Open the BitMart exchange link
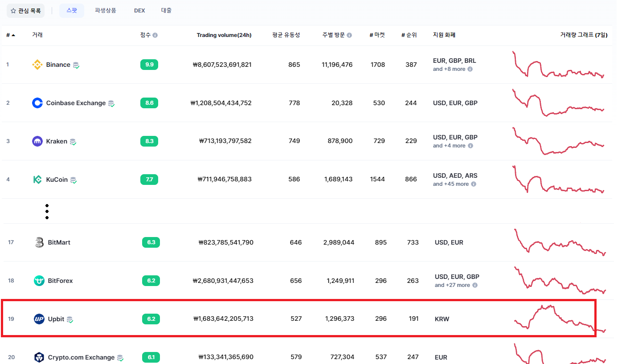This screenshot has width=634, height=364. click(x=59, y=243)
